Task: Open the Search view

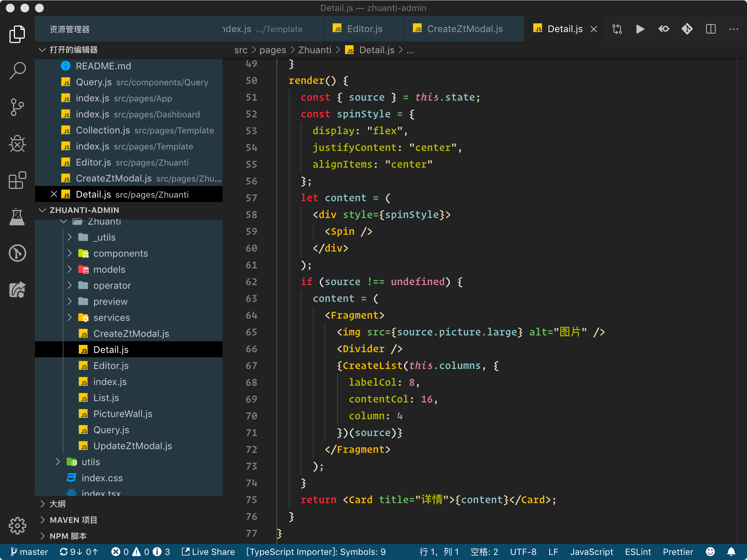Action: pyautogui.click(x=17, y=70)
